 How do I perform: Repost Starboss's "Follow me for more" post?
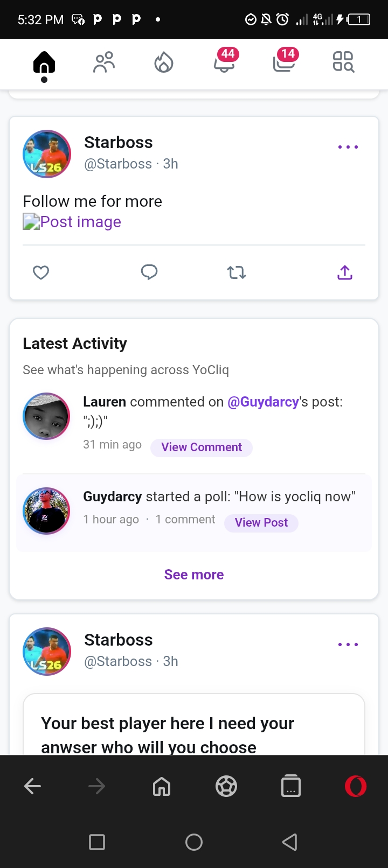pos(237,273)
